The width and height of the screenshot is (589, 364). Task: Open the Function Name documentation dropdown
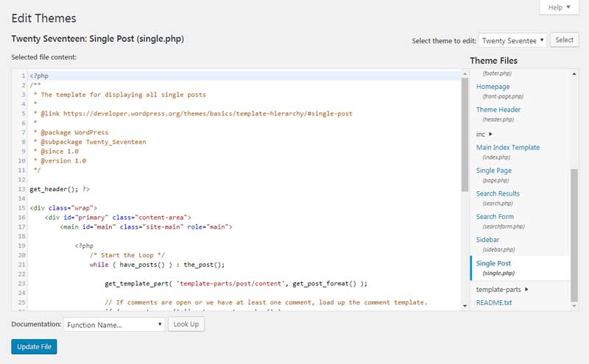[x=113, y=324]
